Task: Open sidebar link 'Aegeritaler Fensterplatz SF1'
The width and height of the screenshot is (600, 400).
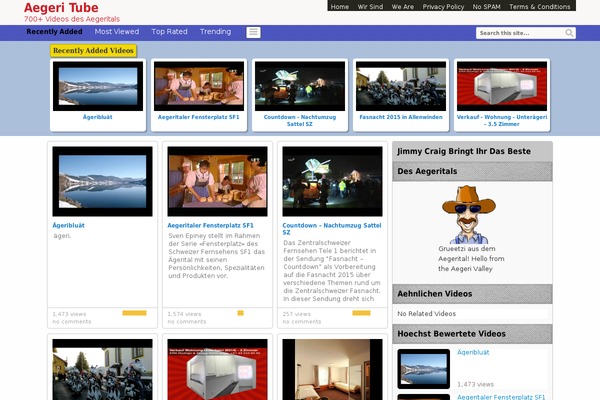Action: click(x=501, y=397)
